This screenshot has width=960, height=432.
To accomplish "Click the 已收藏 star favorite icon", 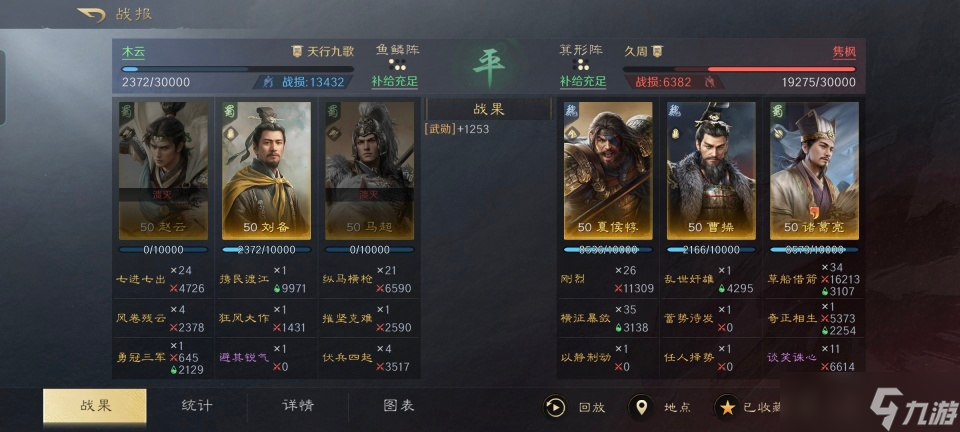I will click(727, 407).
